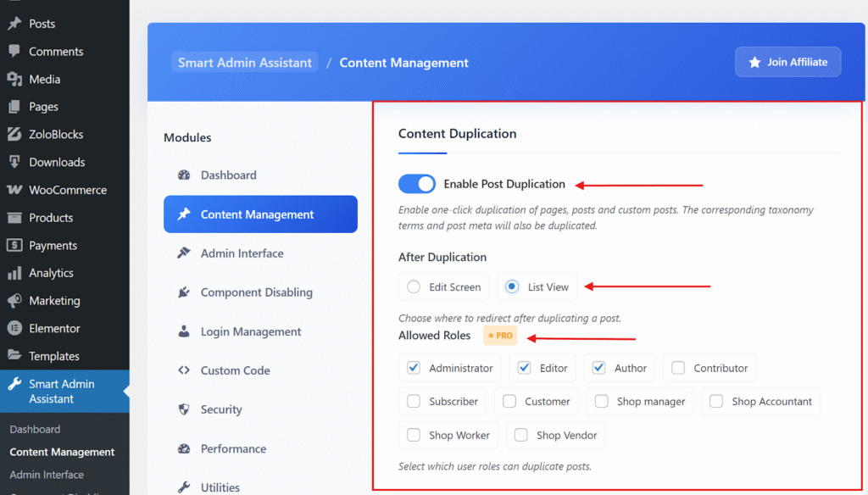Uncheck the Author role checkbox
868x495 pixels.
point(598,368)
